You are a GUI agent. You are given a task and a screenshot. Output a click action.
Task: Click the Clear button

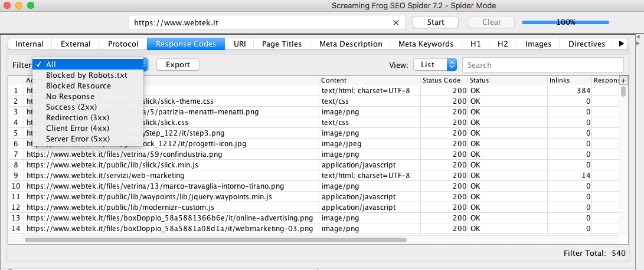[492, 22]
